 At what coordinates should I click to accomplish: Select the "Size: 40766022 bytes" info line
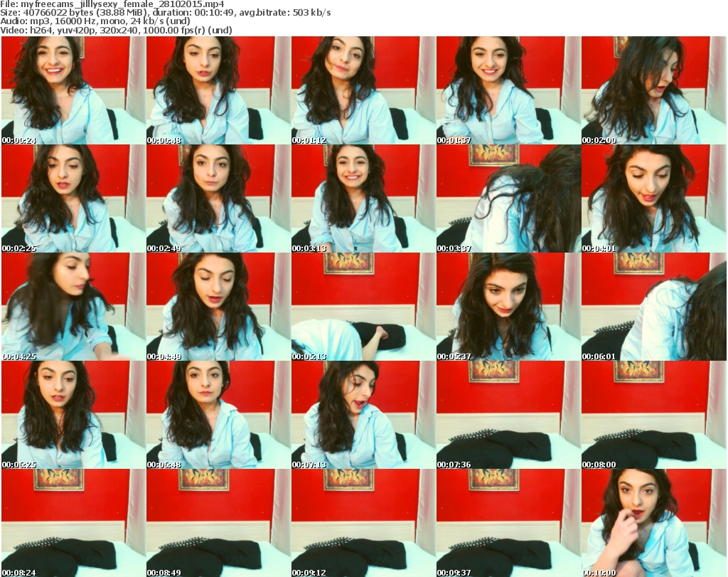click(x=165, y=13)
